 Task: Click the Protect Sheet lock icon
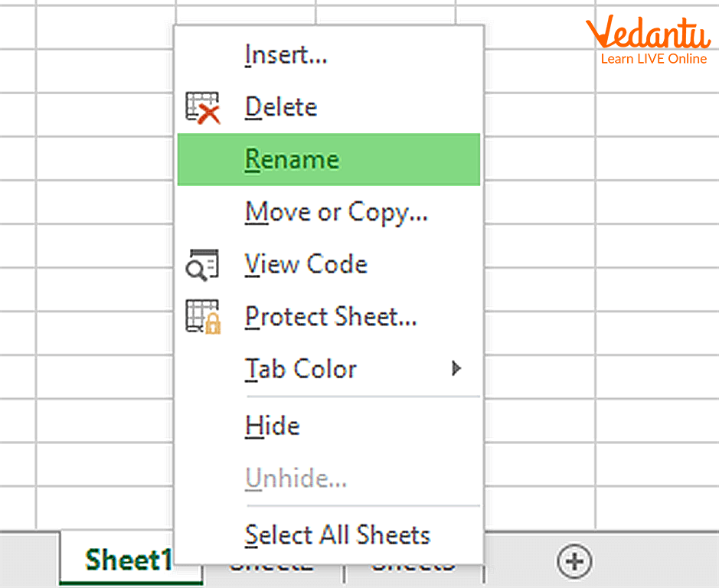coord(203,317)
